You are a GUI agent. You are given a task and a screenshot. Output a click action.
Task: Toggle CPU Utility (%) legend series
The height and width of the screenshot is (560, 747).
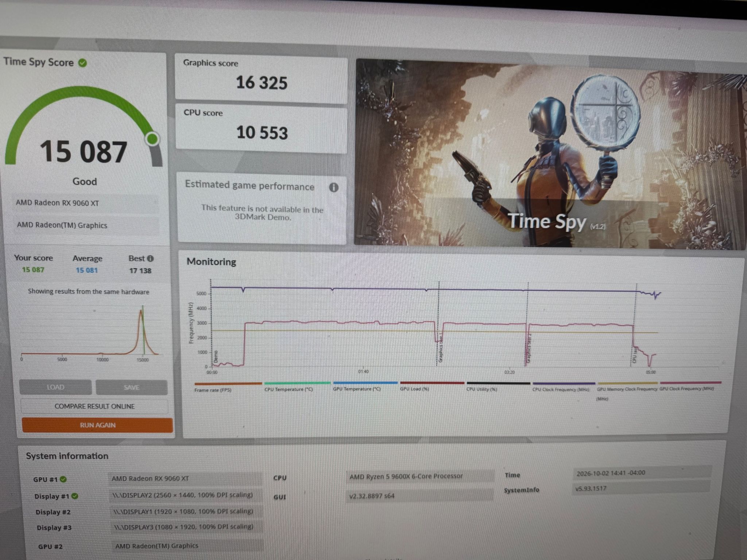(x=498, y=386)
